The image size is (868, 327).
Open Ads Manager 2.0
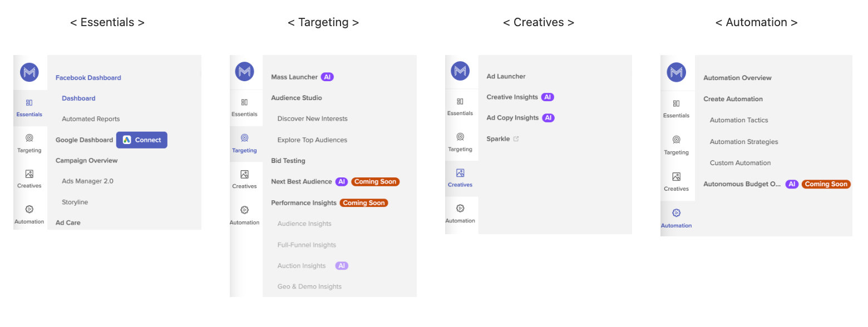click(x=87, y=181)
